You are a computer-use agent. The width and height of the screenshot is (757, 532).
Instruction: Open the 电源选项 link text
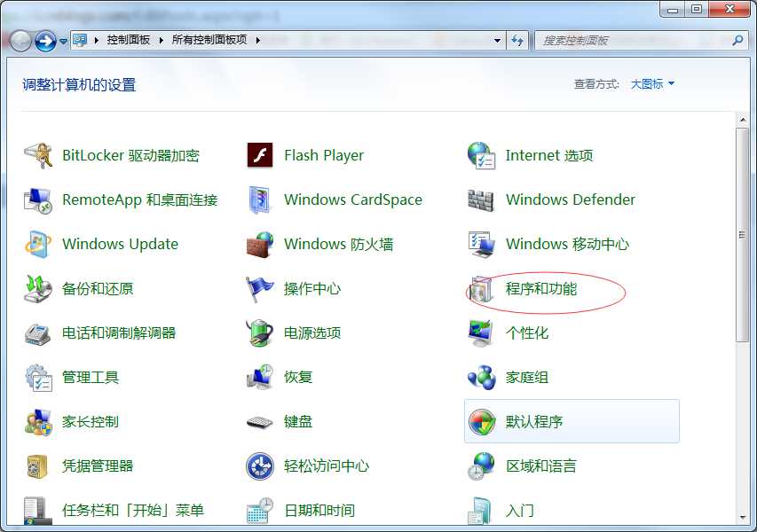tap(312, 332)
